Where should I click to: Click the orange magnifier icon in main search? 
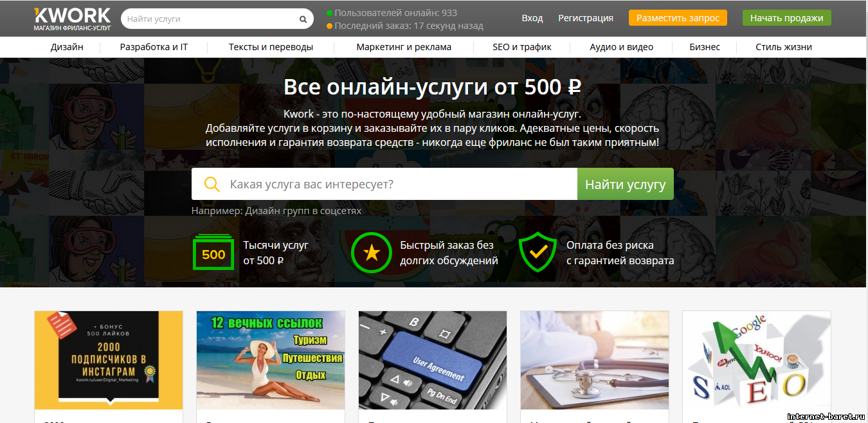pos(212,184)
